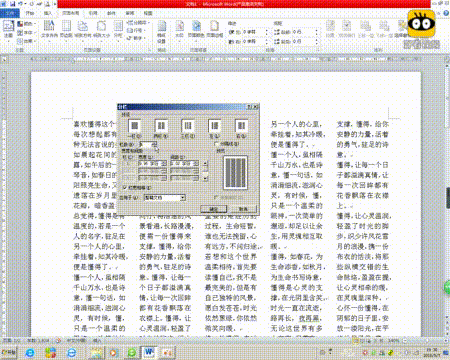Switch to the Insert ribbon tab
Viewport: 450px width, 360px height.
click(x=48, y=13)
